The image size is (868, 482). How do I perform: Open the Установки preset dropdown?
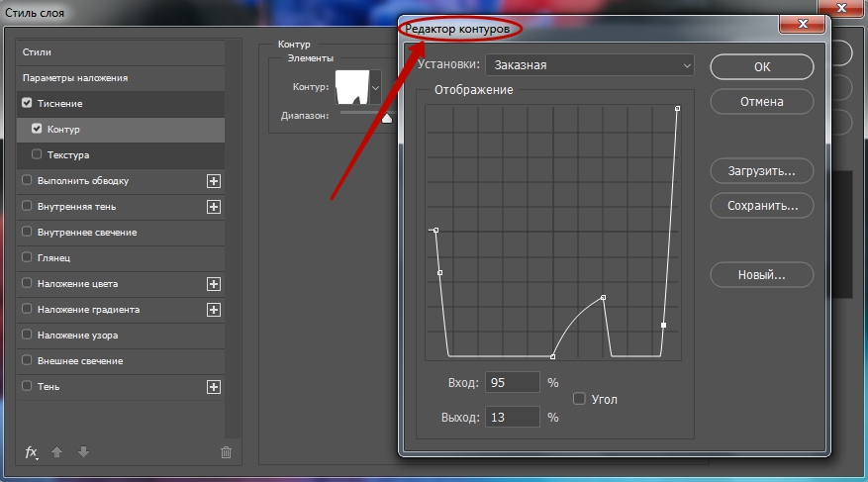tap(590, 64)
